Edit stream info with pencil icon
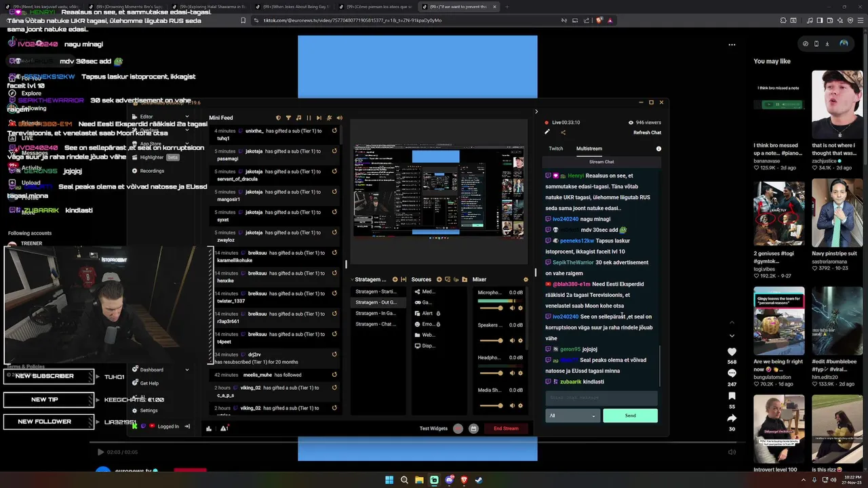 coord(547,132)
